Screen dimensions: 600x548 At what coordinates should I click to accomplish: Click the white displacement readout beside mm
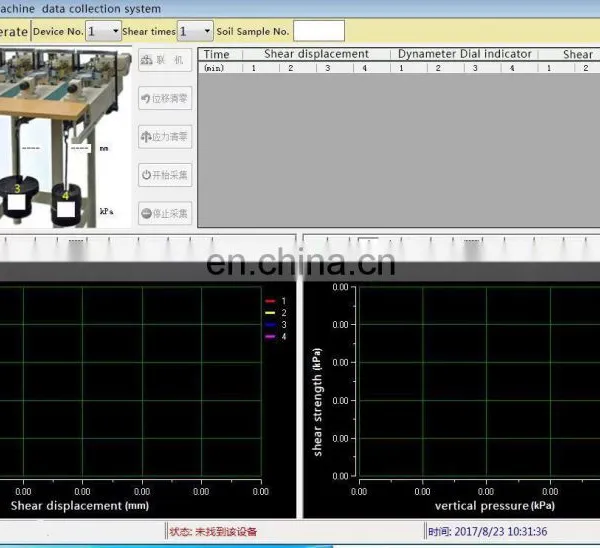pyautogui.click(x=80, y=148)
